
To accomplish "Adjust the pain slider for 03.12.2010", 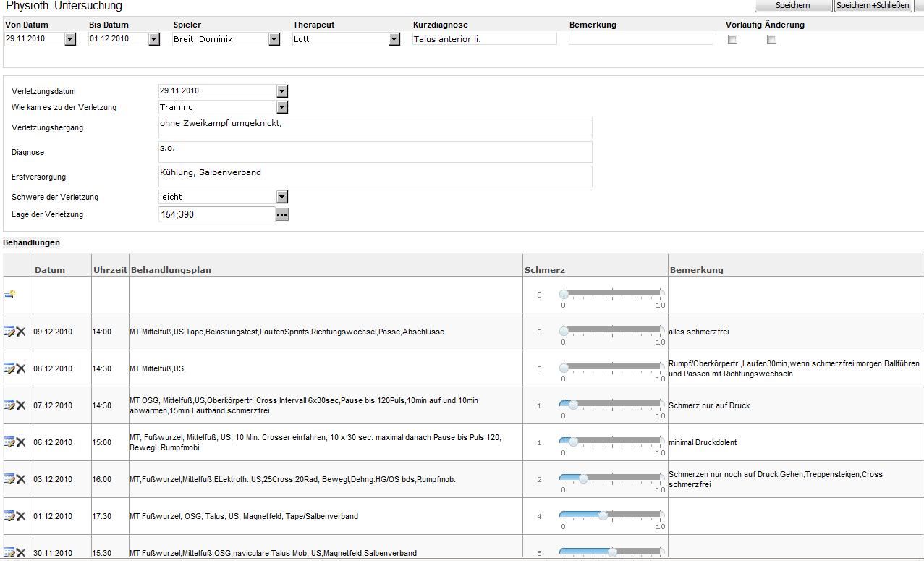I will pos(611,478).
